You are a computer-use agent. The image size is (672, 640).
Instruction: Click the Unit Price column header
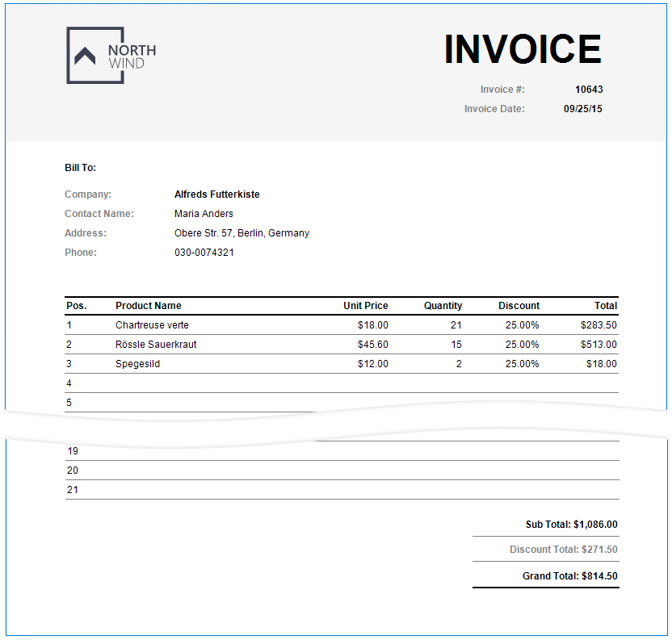(x=365, y=305)
